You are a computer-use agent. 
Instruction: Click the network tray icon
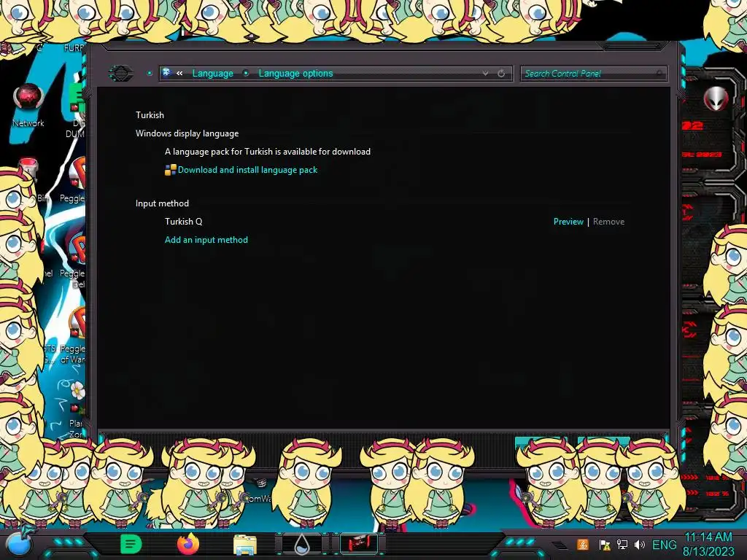(622, 545)
